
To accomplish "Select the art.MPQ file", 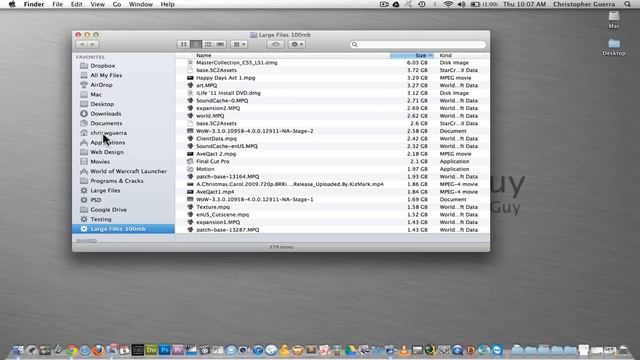I will pos(332,85).
